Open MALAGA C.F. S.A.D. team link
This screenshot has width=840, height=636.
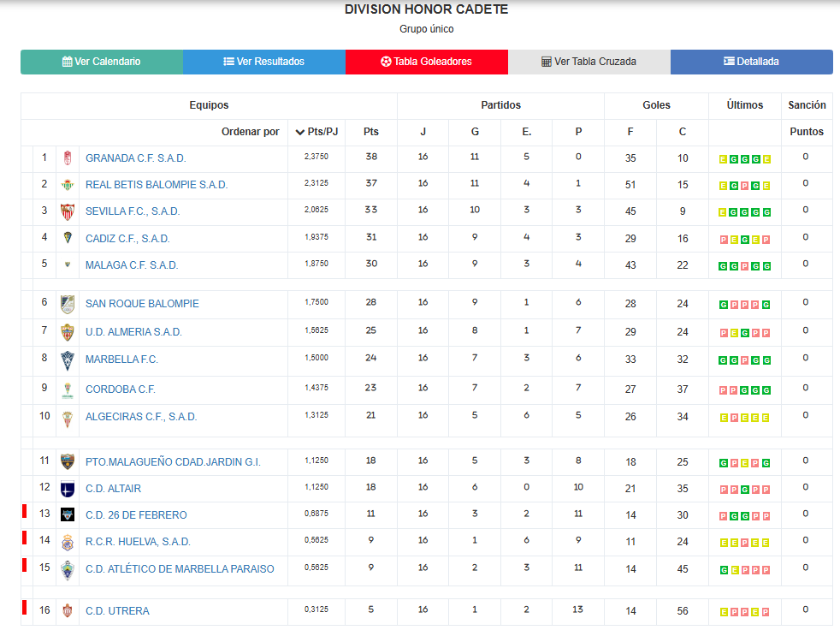132,265
